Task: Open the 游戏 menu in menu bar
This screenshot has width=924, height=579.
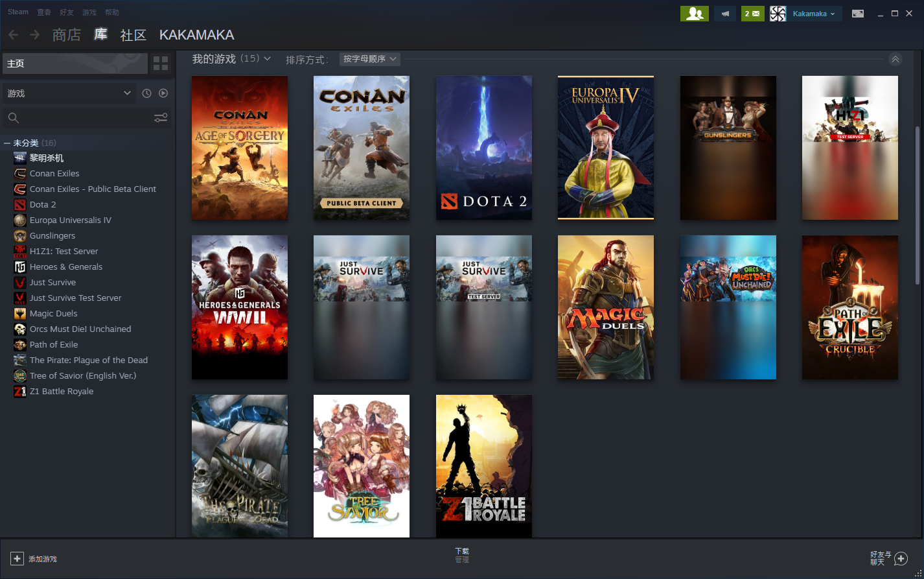Action: pos(89,12)
